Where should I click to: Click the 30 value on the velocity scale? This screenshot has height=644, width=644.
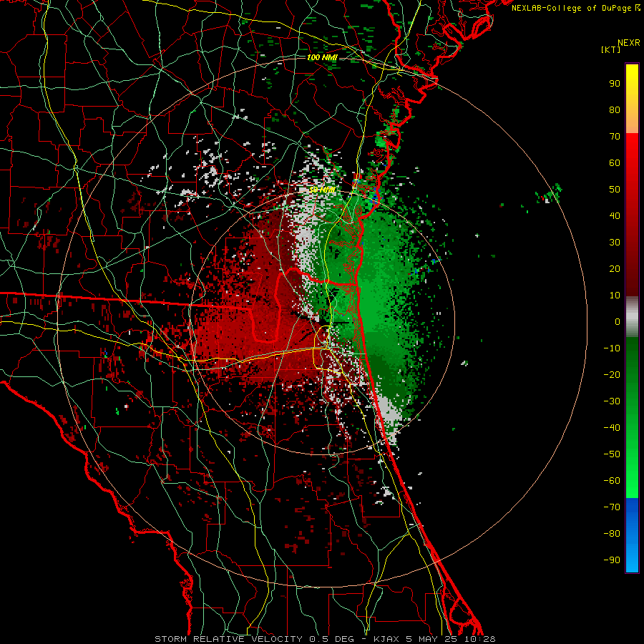[615, 243]
